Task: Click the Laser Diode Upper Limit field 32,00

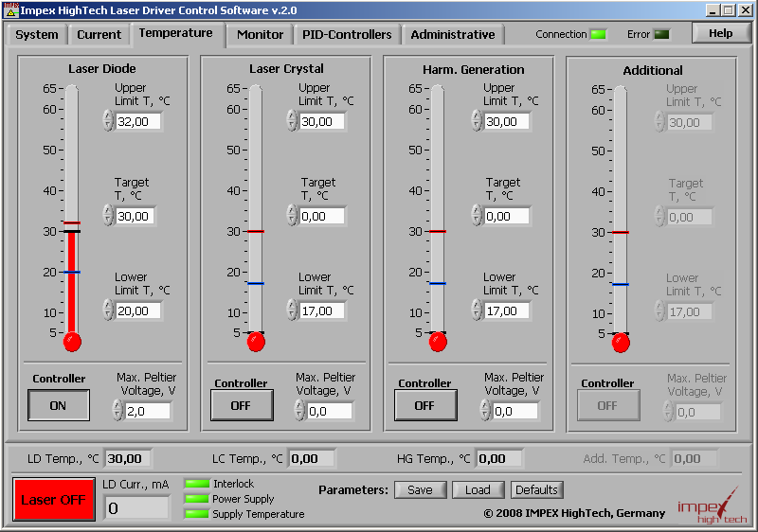Action: (x=138, y=122)
